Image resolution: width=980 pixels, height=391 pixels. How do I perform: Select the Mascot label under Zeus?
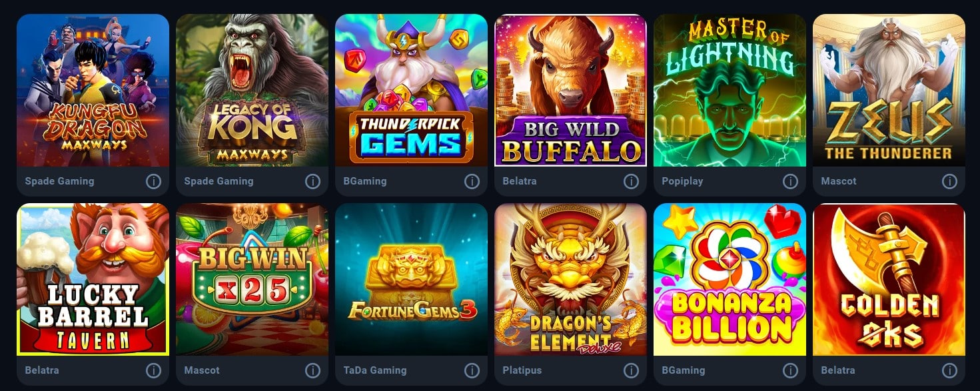pos(839,181)
